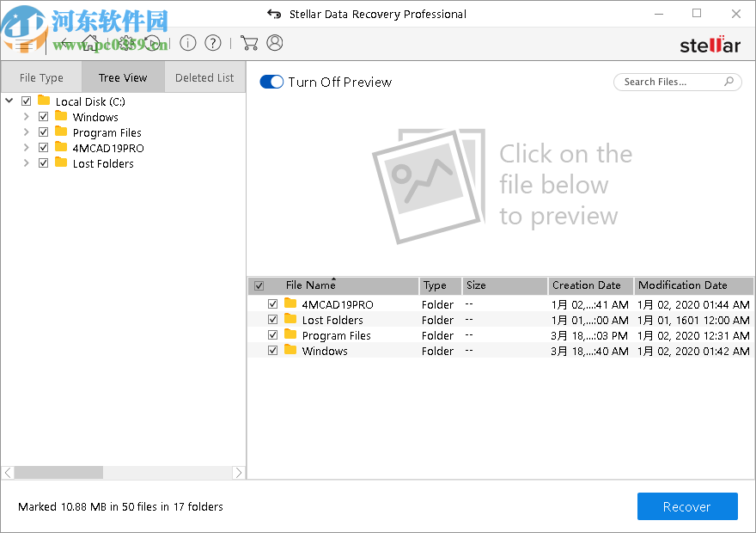Check the select-all checkbox in the file list header
The width and height of the screenshot is (756, 533).
259,285
